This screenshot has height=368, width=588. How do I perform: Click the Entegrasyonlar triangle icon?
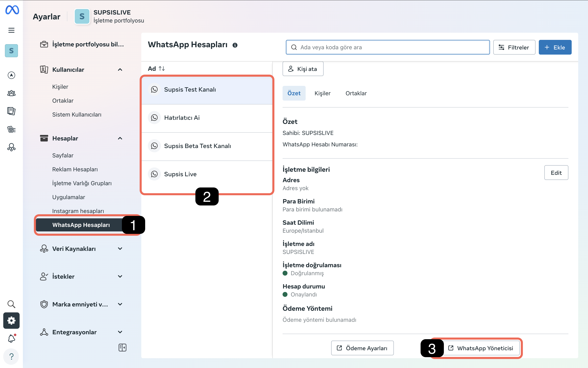44,332
